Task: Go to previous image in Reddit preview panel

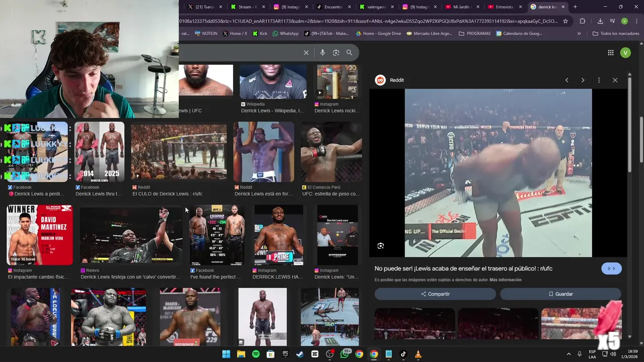Action: 567,80
